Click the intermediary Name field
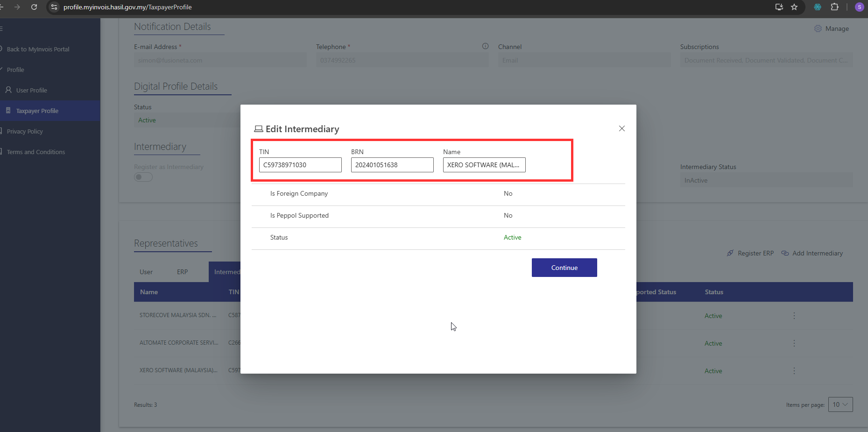This screenshot has height=432, width=868. pyautogui.click(x=484, y=165)
